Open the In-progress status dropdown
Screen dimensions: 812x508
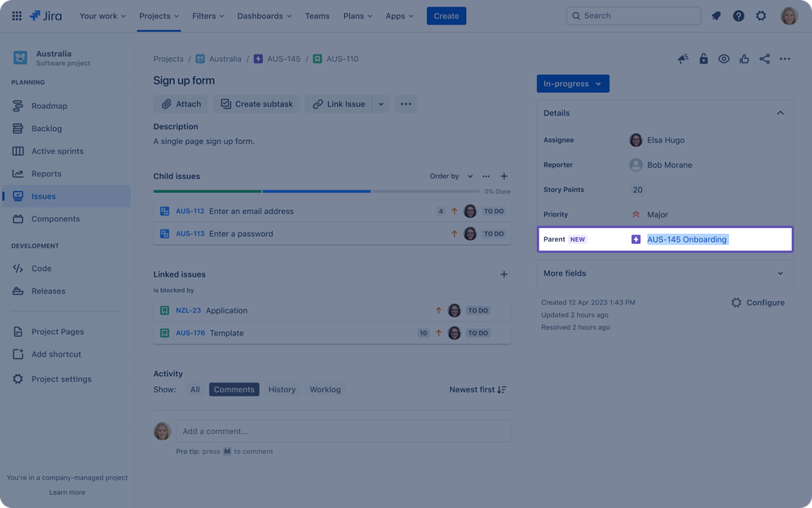coord(573,83)
